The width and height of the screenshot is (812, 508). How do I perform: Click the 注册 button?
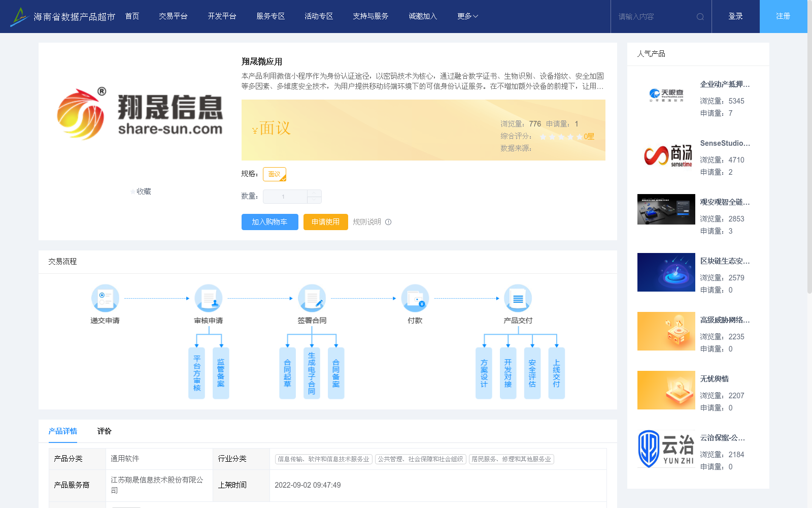(784, 16)
